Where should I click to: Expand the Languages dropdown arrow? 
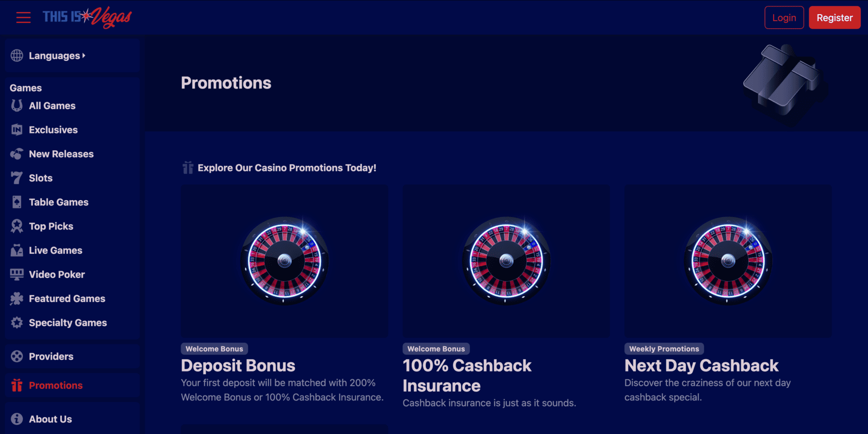coord(84,55)
